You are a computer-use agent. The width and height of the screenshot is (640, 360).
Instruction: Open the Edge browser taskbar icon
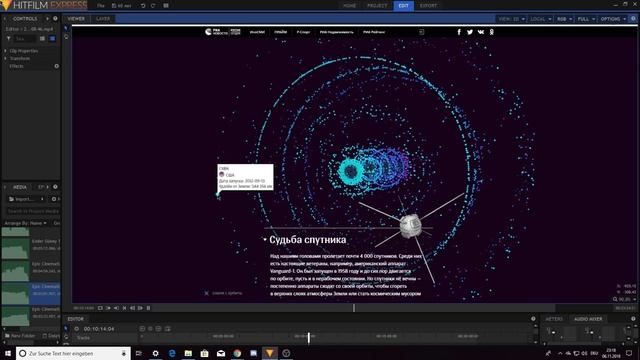(172, 353)
